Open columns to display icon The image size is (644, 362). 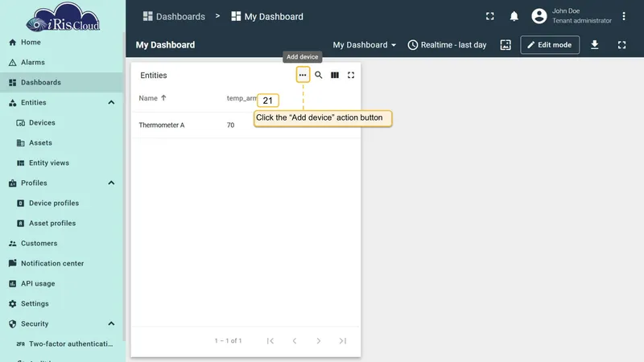(x=335, y=75)
